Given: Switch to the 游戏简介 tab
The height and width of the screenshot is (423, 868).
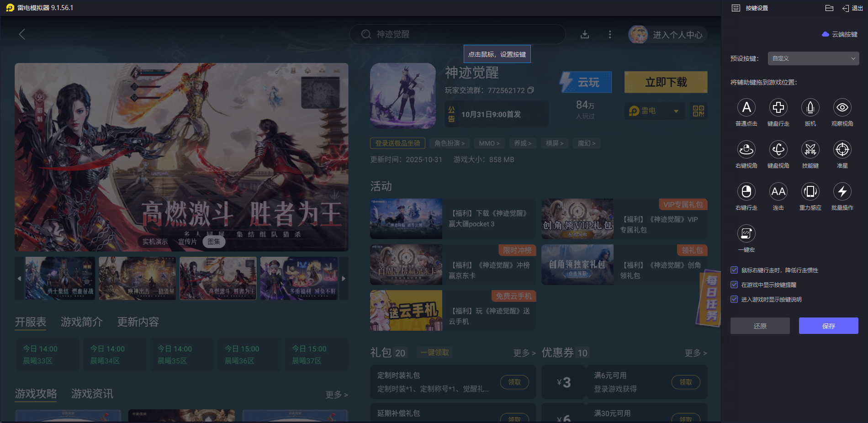Looking at the screenshot, I should tap(82, 322).
